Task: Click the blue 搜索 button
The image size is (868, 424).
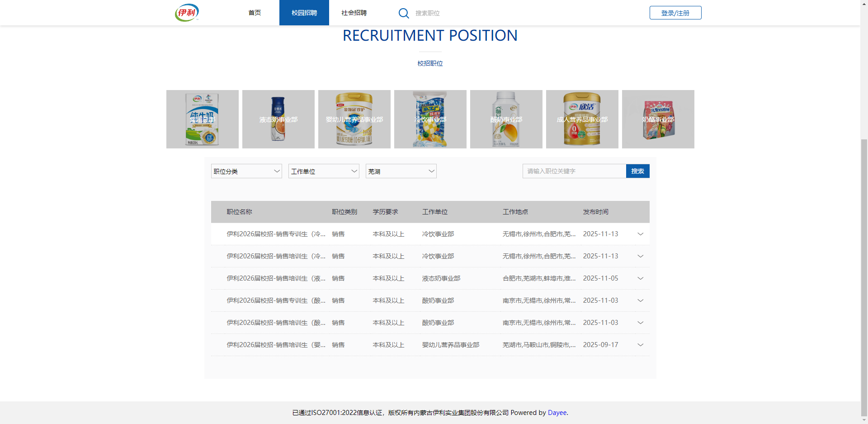Action: (x=638, y=171)
